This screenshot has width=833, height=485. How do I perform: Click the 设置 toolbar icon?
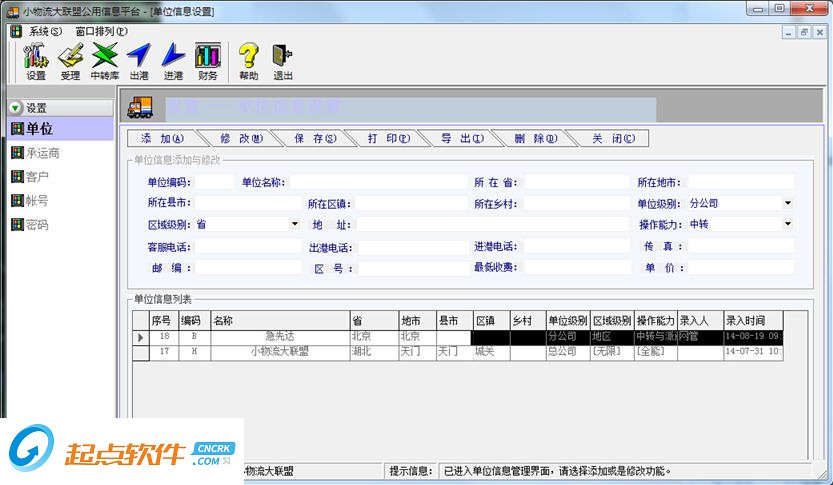[x=36, y=60]
